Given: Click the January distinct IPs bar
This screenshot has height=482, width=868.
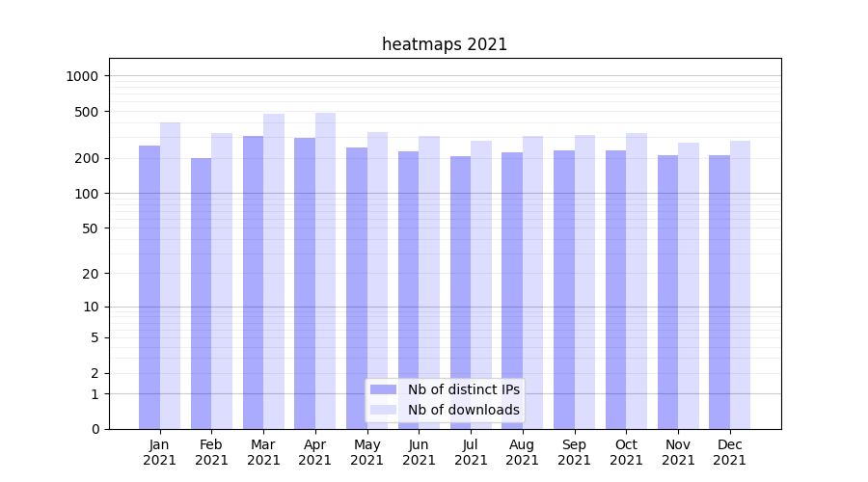Looking at the screenshot, I should pos(149,287).
